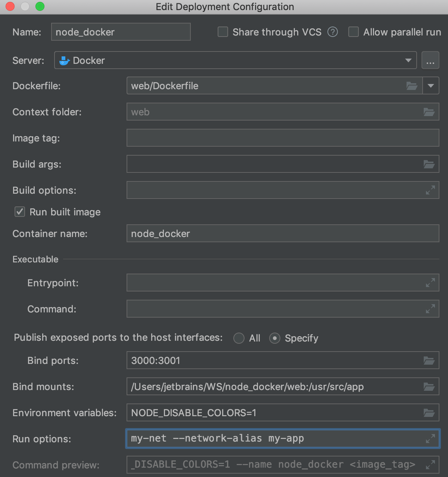Click the 'Environment variables:' label
Viewport: 448px width, 477px height.
click(65, 413)
